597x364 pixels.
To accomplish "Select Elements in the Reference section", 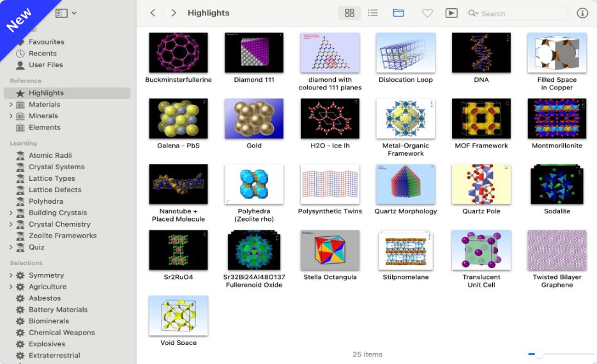I will 44,127.
